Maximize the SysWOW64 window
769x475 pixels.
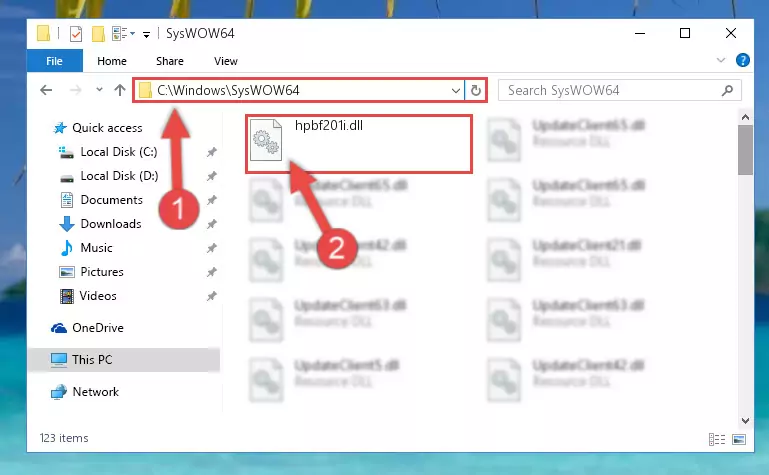click(685, 33)
